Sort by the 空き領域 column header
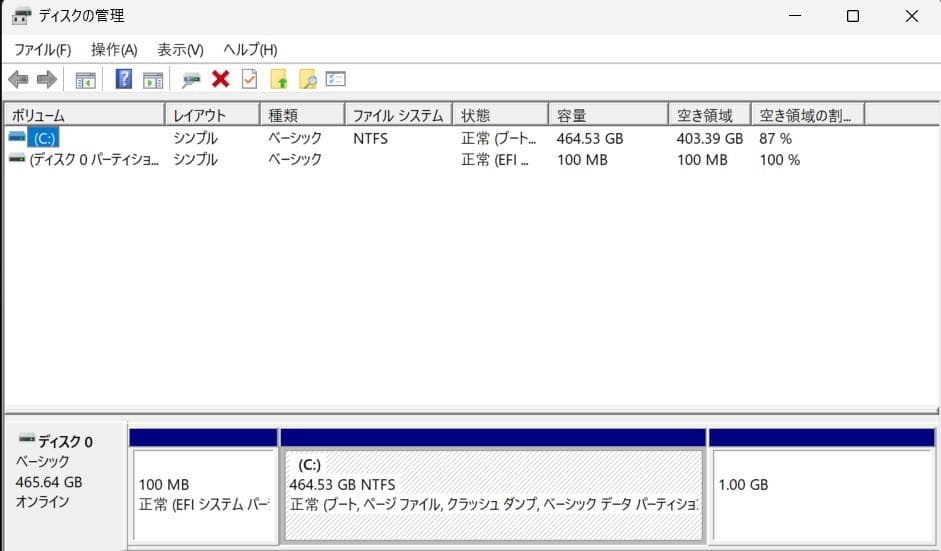 [x=710, y=115]
